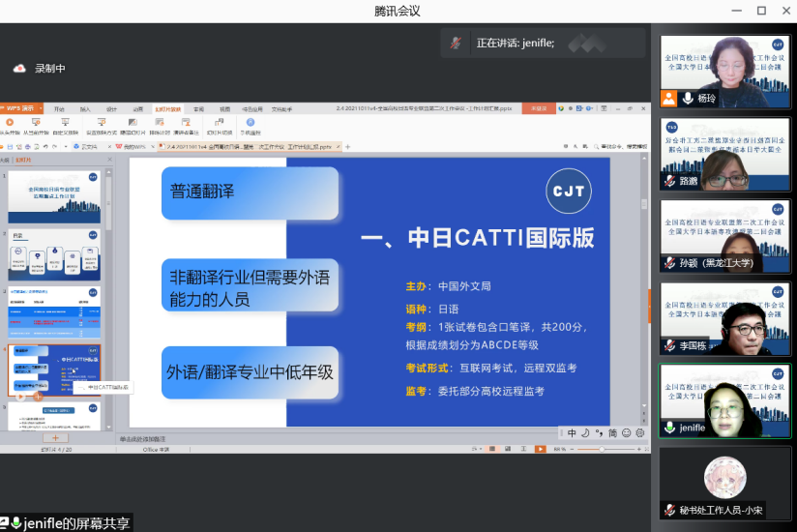Click zoom in plus button in status bar

(639, 449)
